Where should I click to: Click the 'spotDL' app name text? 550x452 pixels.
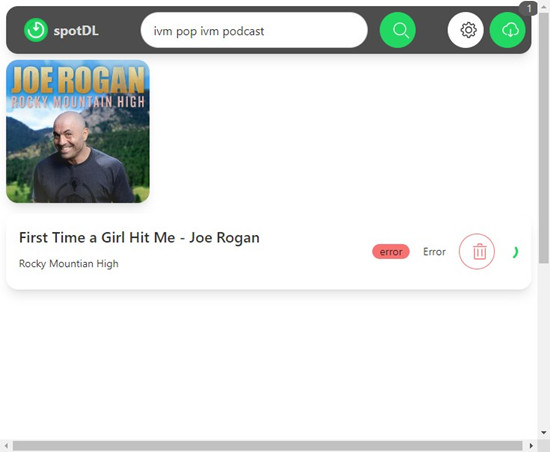[x=76, y=31]
